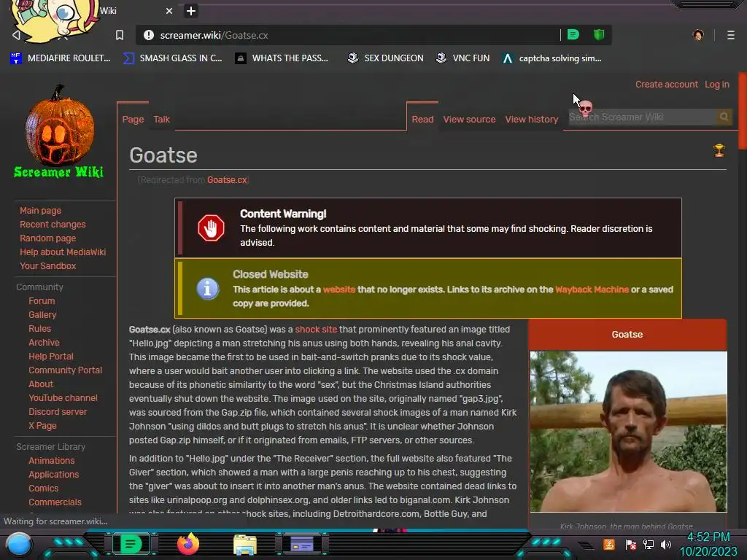The image size is (747, 560).
Task: Open the About sidebar link
Action: click(x=41, y=384)
